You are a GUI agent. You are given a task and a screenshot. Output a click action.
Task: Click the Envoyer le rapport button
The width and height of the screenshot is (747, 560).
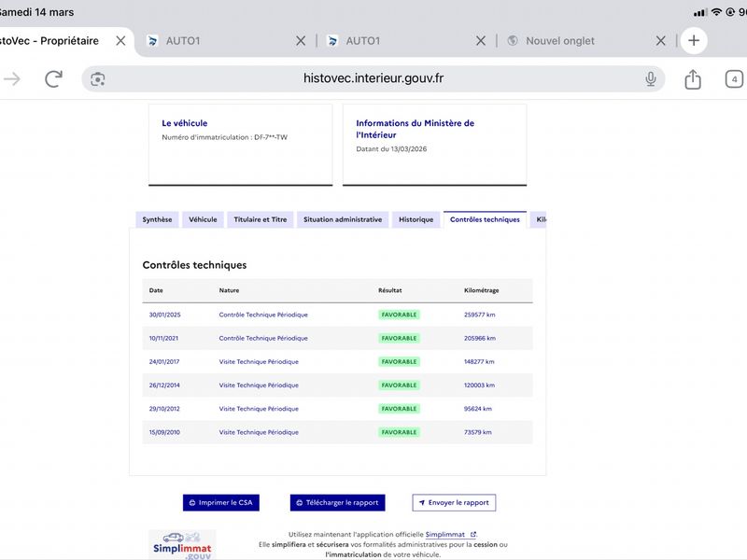(454, 502)
